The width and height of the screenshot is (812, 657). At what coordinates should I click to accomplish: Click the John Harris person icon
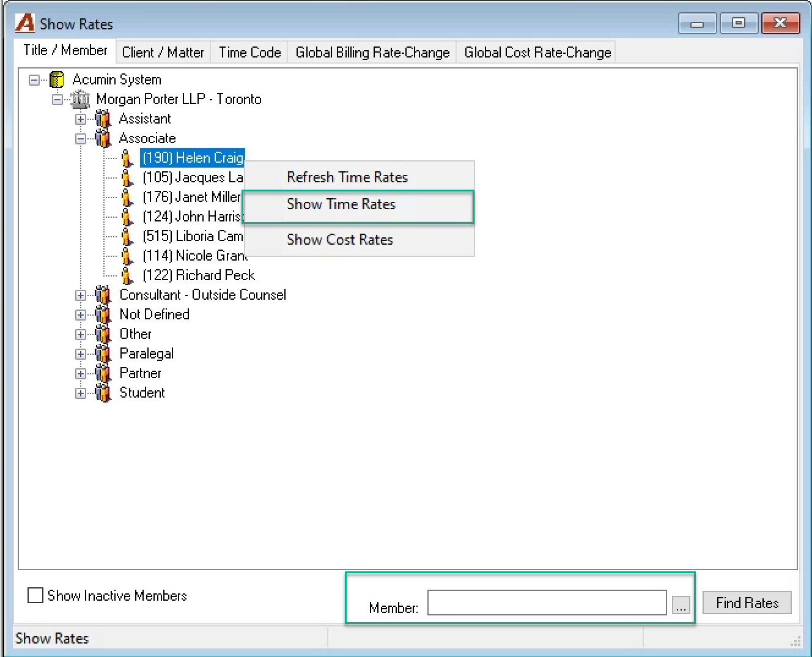(x=127, y=217)
